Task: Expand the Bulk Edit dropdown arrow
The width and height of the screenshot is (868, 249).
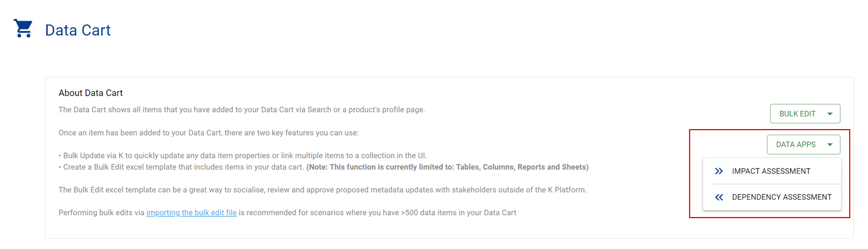Action: click(830, 114)
